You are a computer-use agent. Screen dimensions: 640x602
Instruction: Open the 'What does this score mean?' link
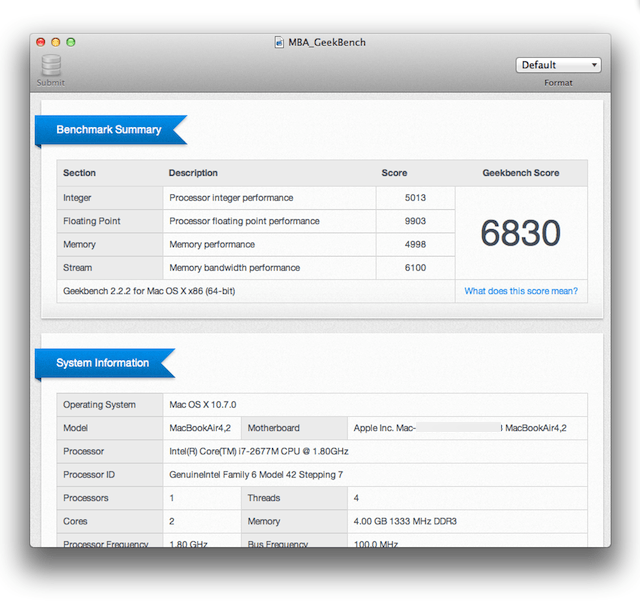520,291
